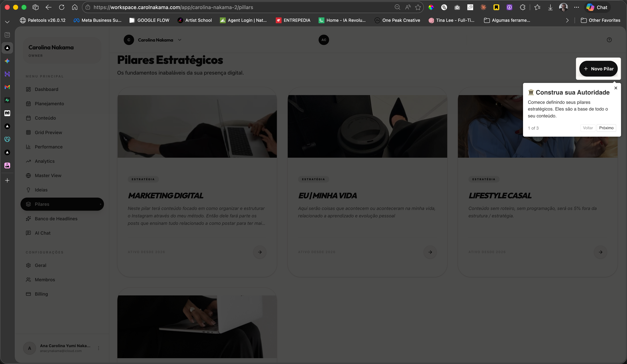Viewport: 627px width, 364px height.
Task: Click the Novo Pilar button
Action: point(598,69)
